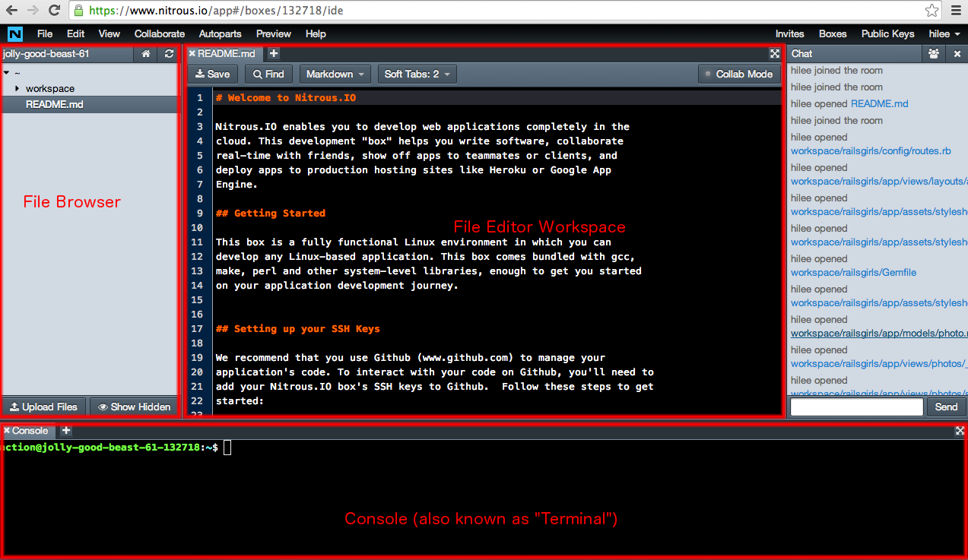Open the Edit menu
This screenshot has height=560, width=968.
click(75, 33)
